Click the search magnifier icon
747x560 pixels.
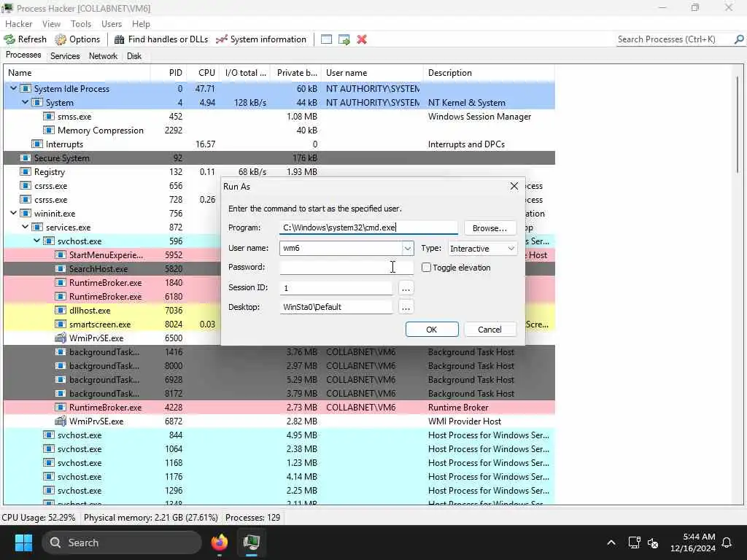[x=739, y=39]
